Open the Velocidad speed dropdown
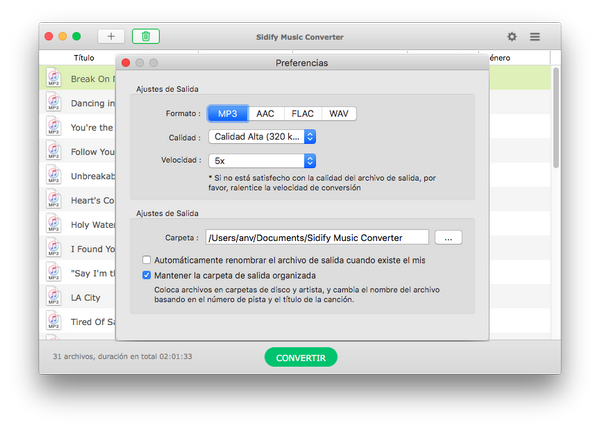 [x=262, y=161]
